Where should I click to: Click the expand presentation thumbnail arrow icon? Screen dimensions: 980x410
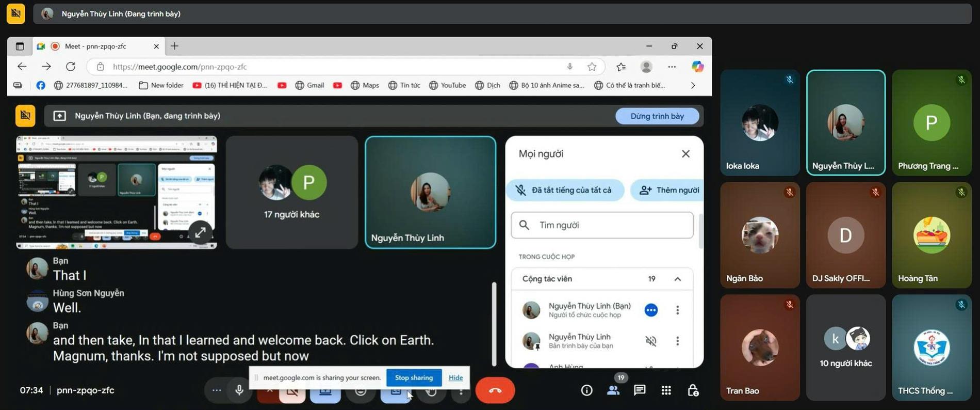tap(200, 232)
